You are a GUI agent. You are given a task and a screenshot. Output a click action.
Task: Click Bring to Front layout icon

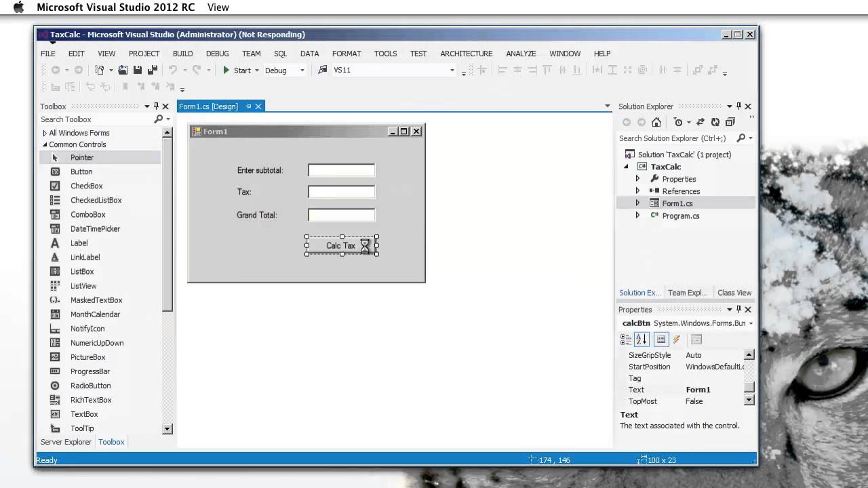(x=696, y=70)
